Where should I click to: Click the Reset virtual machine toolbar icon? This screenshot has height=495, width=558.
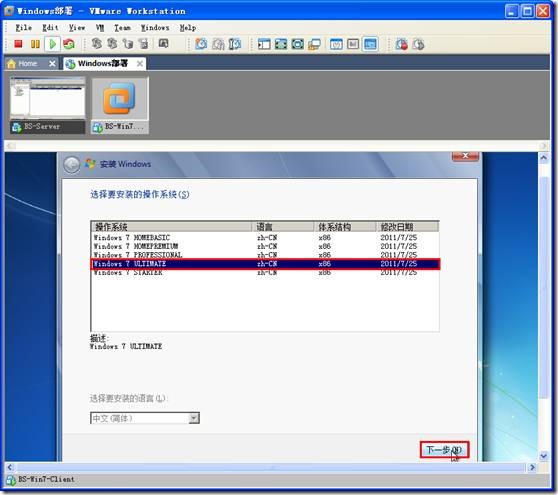tap(69, 44)
